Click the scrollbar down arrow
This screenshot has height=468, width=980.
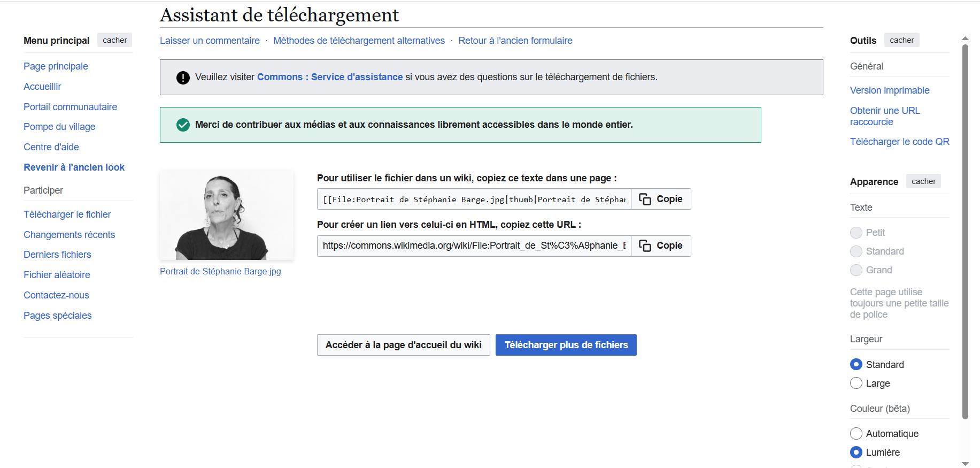click(x=966, y=462)
